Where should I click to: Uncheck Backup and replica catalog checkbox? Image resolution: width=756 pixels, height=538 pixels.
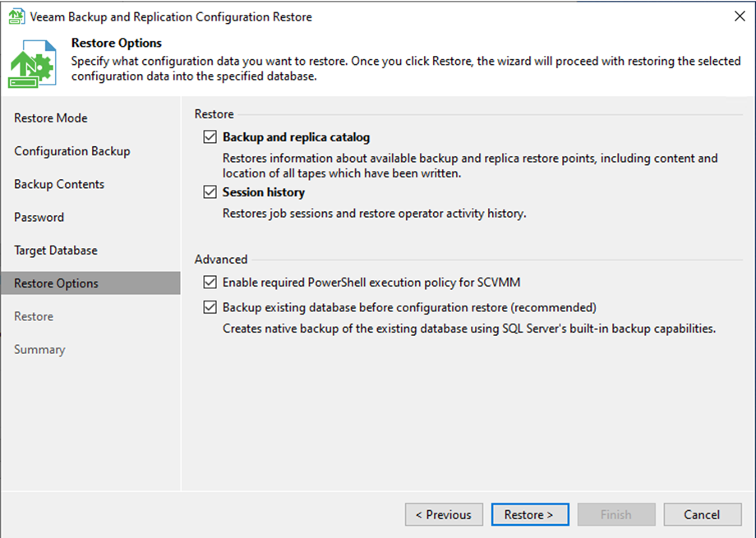pos(210,137)
